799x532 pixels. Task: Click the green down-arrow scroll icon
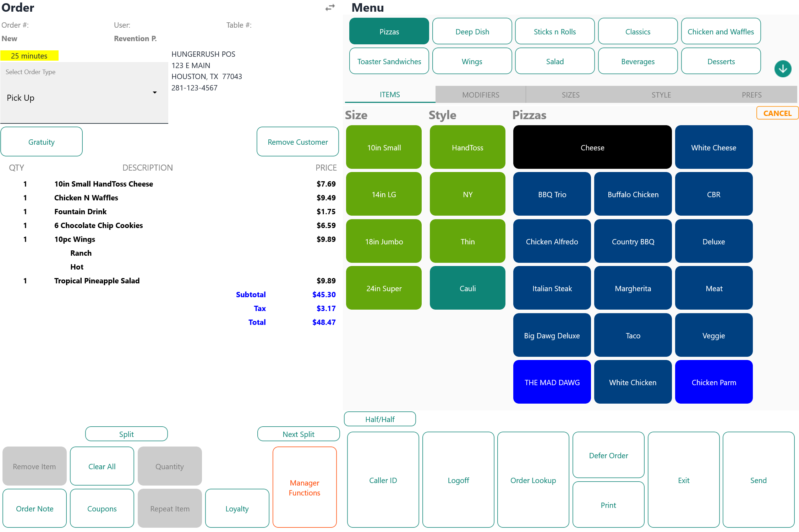point(783,69)
